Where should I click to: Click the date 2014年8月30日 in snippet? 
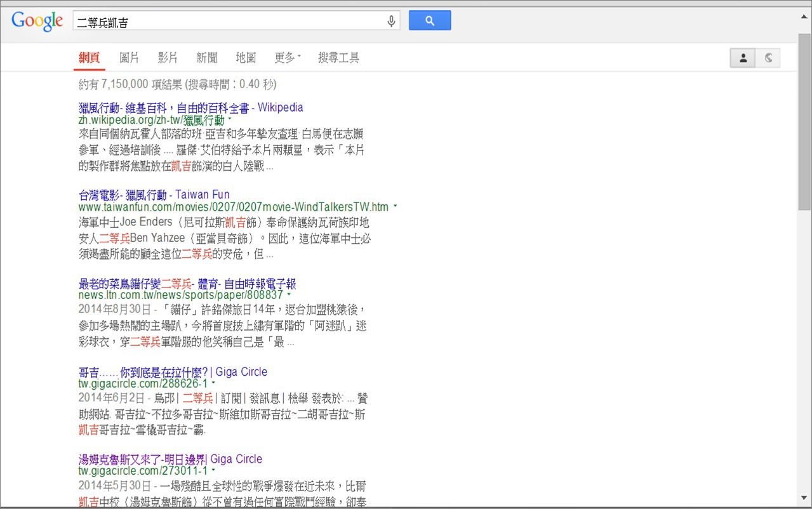tap(114, 309)
